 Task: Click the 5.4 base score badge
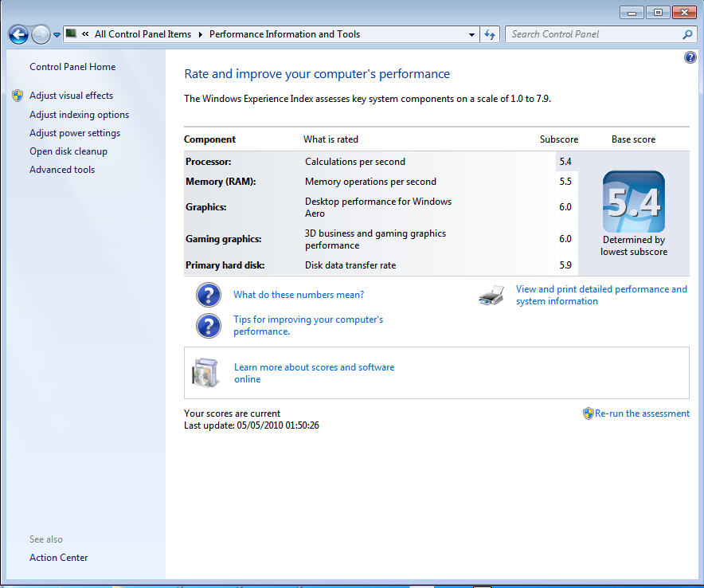(633, 202)
